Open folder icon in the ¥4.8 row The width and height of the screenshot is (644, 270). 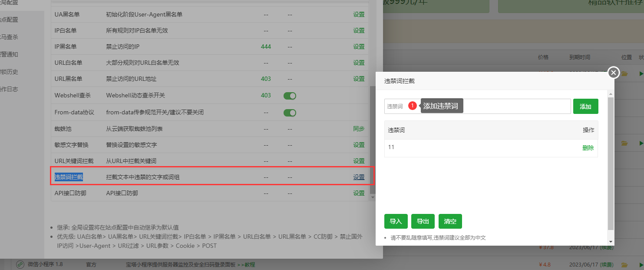click(624, 264)
